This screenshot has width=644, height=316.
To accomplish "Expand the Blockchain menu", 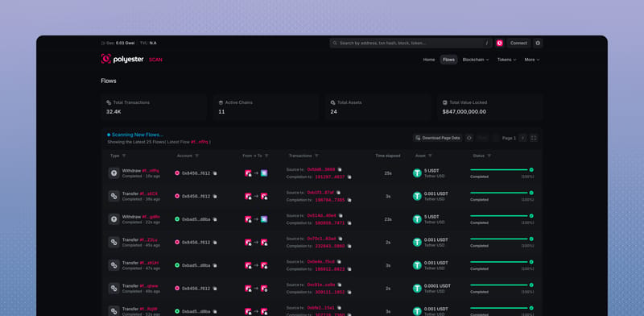I will coord(476,60).
